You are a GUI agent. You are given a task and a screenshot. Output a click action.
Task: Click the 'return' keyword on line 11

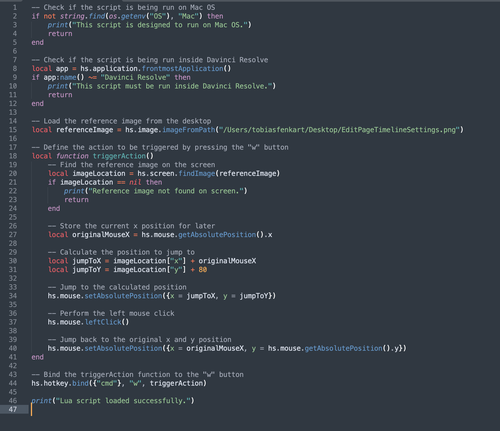pyautogui.click(x=60, y=95)
